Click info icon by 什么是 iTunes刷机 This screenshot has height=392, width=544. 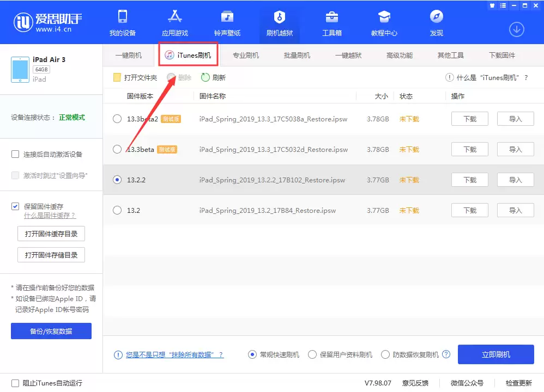pos(449,77)
